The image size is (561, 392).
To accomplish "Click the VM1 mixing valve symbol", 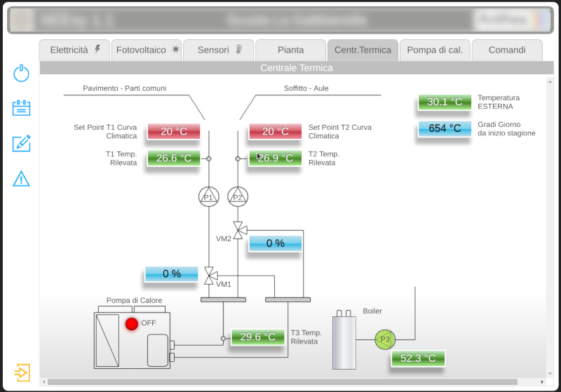I will pyautogui.click(x=210, y=276).
